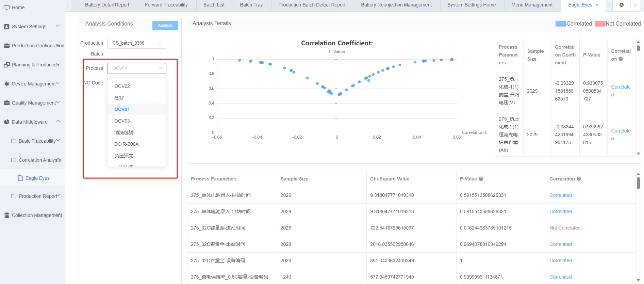
Task: Collapse the Process dropdown field
Action: click(137, 68)
